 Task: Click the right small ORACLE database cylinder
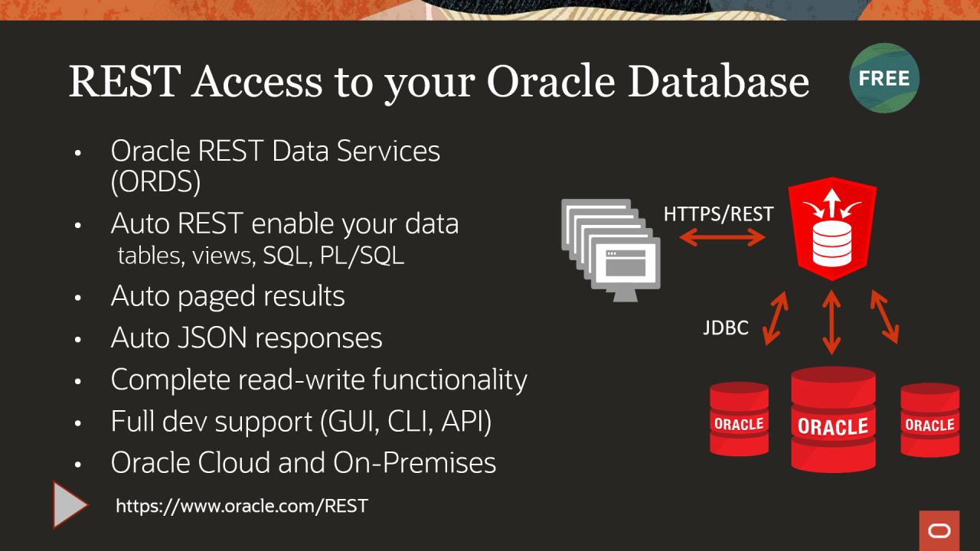click(929, 419)
